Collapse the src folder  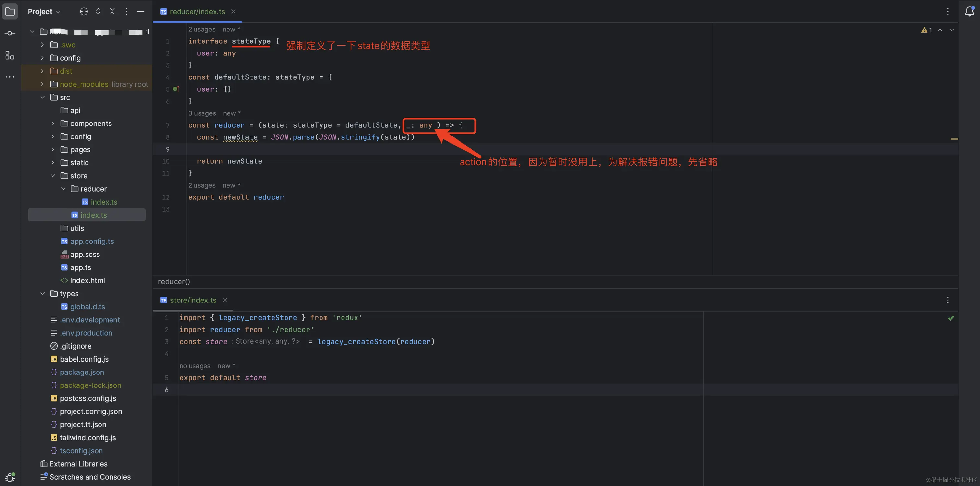tap(42, 97)
